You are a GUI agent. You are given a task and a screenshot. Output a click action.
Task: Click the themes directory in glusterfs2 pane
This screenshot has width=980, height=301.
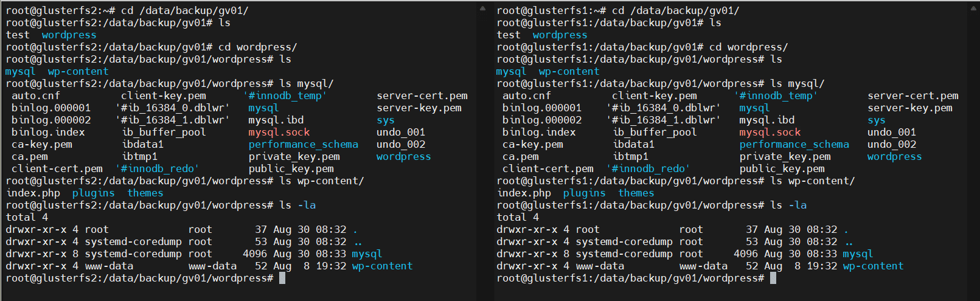145,193
